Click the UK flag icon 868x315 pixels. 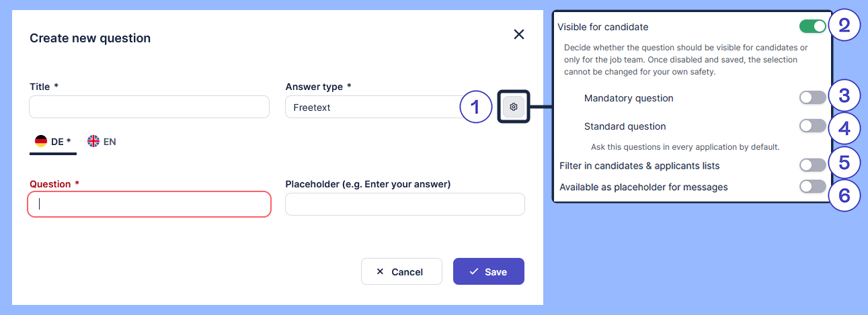(93, 141)
